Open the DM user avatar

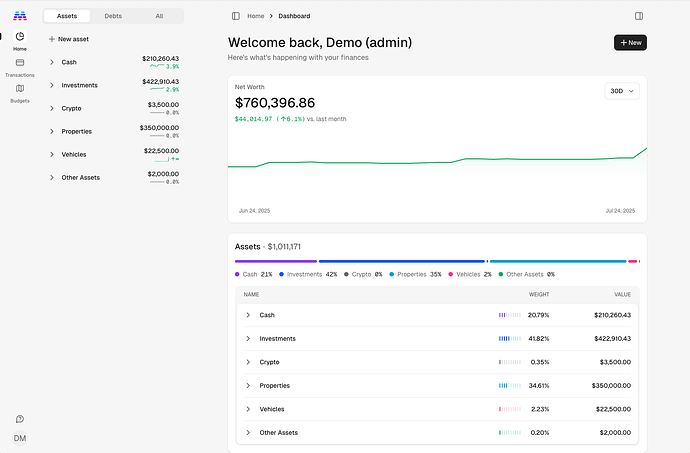[20, 438]
